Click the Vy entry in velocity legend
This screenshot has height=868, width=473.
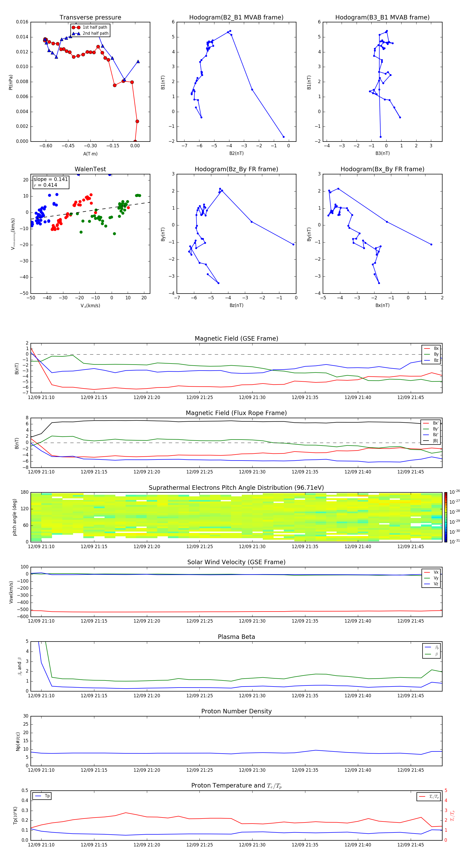coord(431,578)
